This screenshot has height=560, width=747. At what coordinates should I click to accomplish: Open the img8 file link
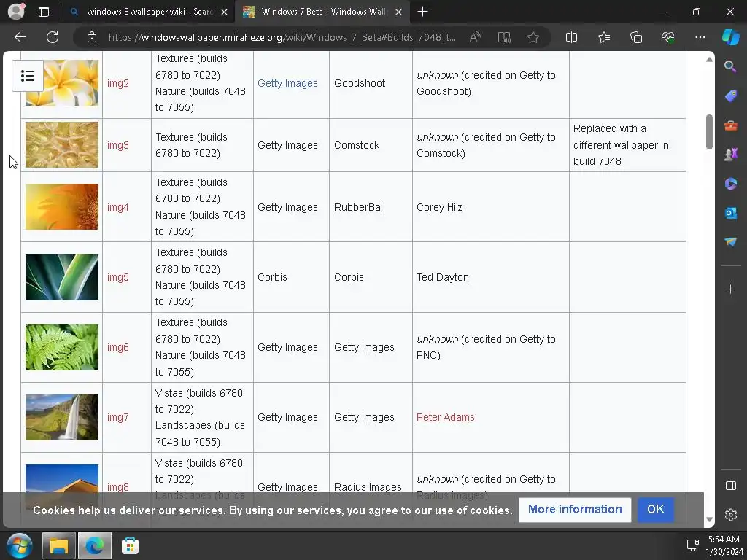click(117, 487)
